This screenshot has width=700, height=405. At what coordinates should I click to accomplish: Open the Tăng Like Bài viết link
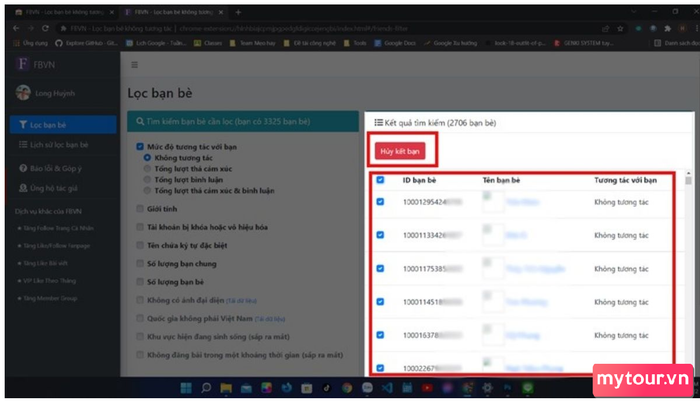click(x=46, y=263)
